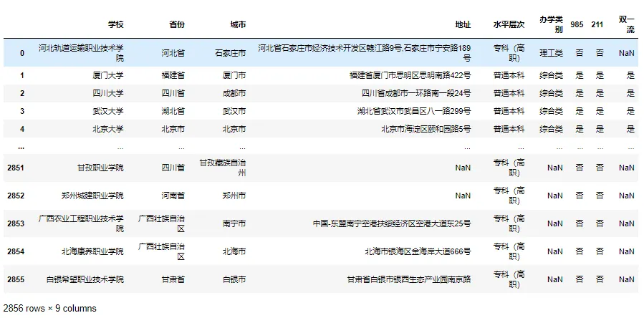This screenshot has width=644, height=318.
Task: Click the 厦门市 city cell
Action: point(234,76)
